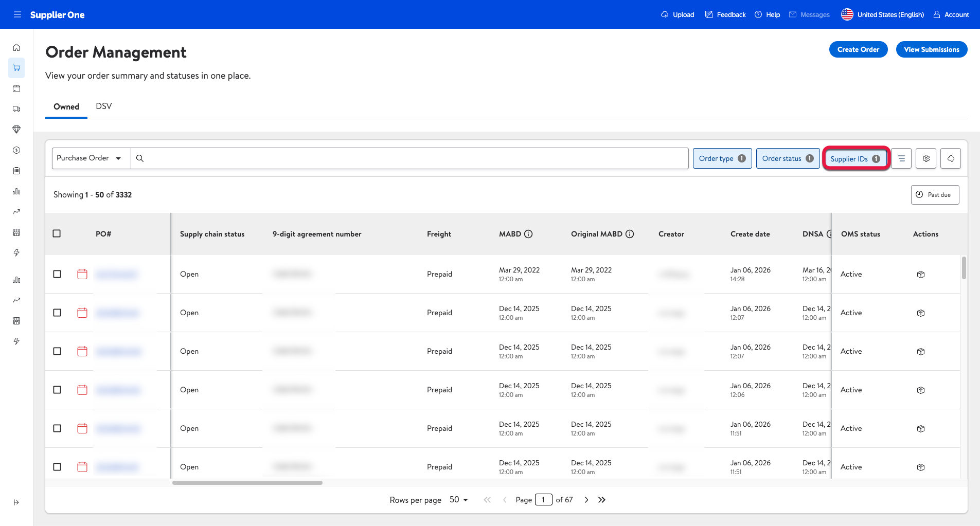Screen dimensions: 980x526
Task: Click the Create Order button
Action: click(x=858, y=49)
